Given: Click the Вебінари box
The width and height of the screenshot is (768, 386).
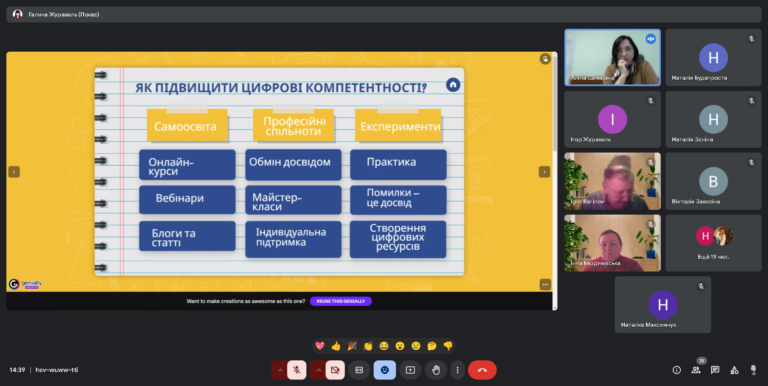Looking at the screenshot, I should click(187, 199).
